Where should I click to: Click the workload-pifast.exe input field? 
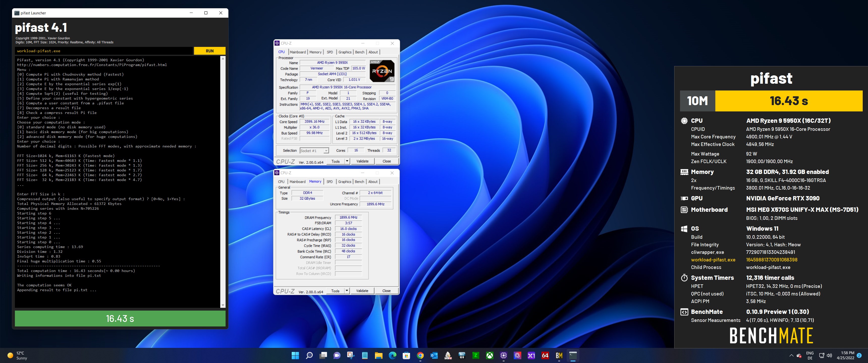[x=104, y=51]
